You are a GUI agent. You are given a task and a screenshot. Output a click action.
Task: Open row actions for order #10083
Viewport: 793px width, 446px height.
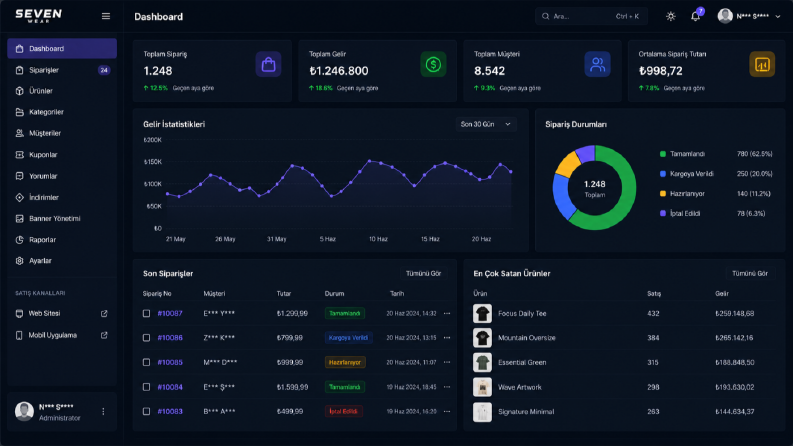tap(447, 411)
